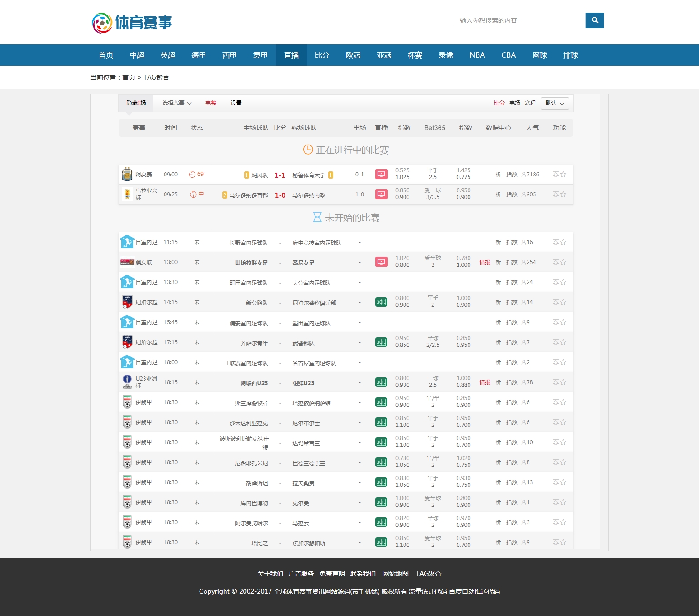Toggle favorite star for 阿联酋U23 match
699x616 pixels.
point(563,382)
